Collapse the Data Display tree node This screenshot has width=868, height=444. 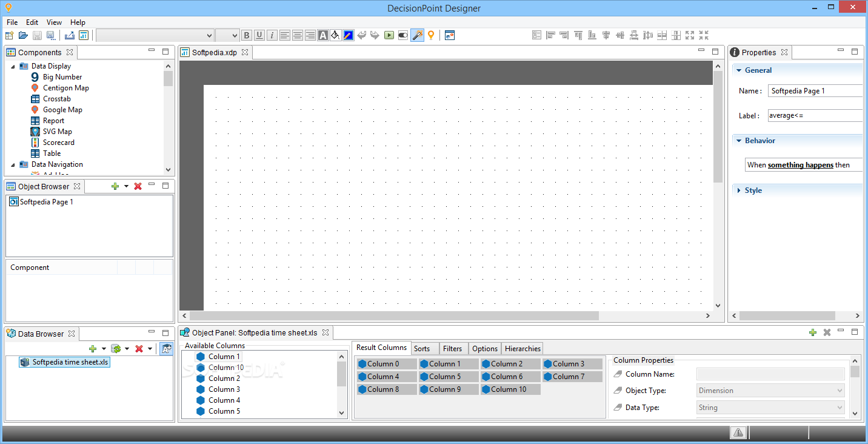point(13,66)
